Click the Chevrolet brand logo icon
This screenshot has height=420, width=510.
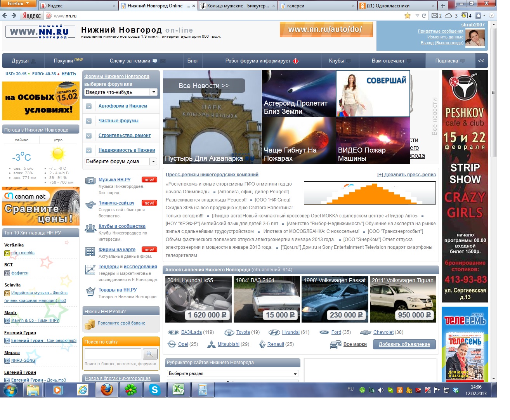click(365, 332)
